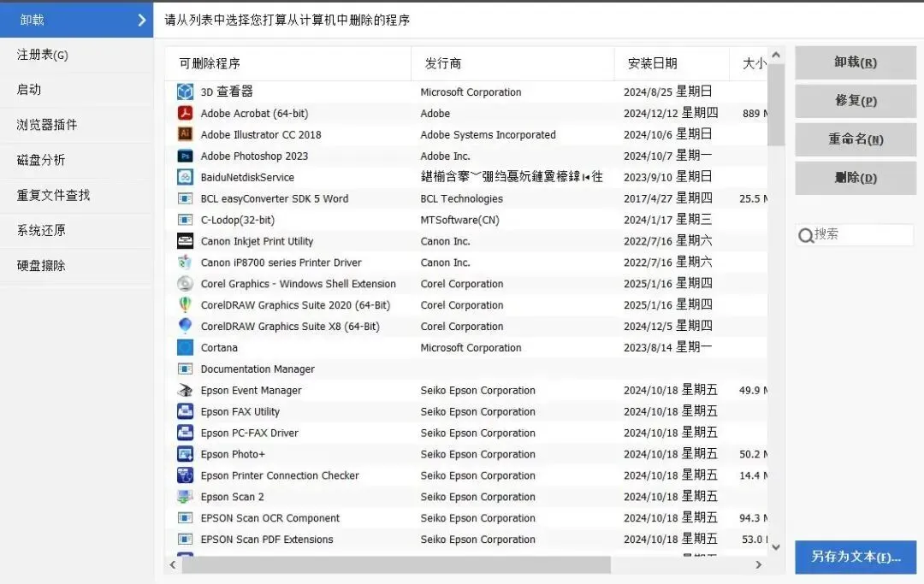Image resolution: width=924 pixels, height=584 pixels.
Task: Click the horizontal scrollbar right arrow
Action: coord(758,564)
